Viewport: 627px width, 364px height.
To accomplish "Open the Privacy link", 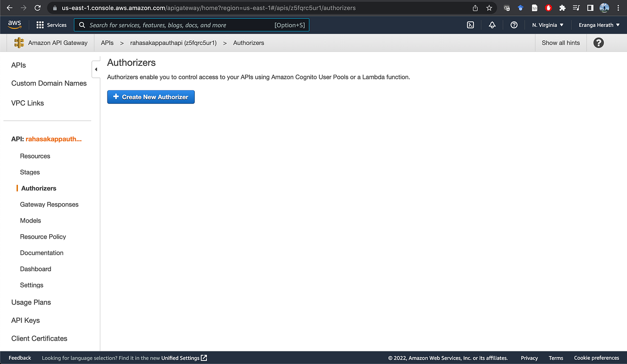I will (x=529, y=358).
